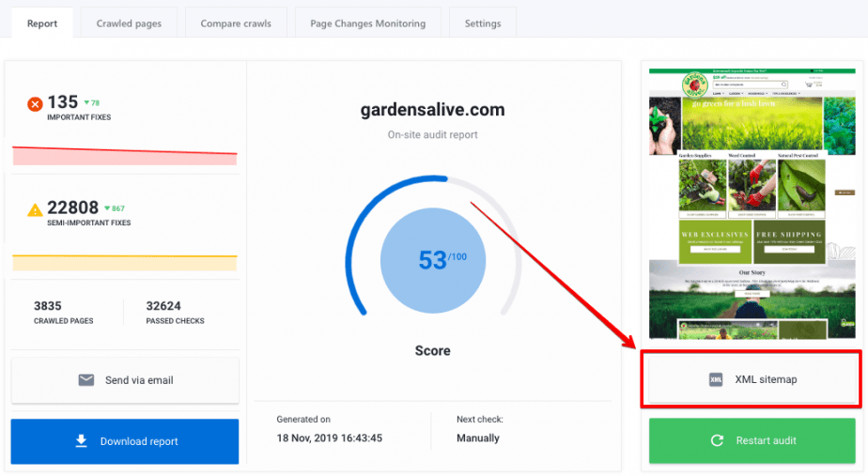Click the green down arrow beside 78
Viewport: 868px width, 476px height.
pos(86,102)
